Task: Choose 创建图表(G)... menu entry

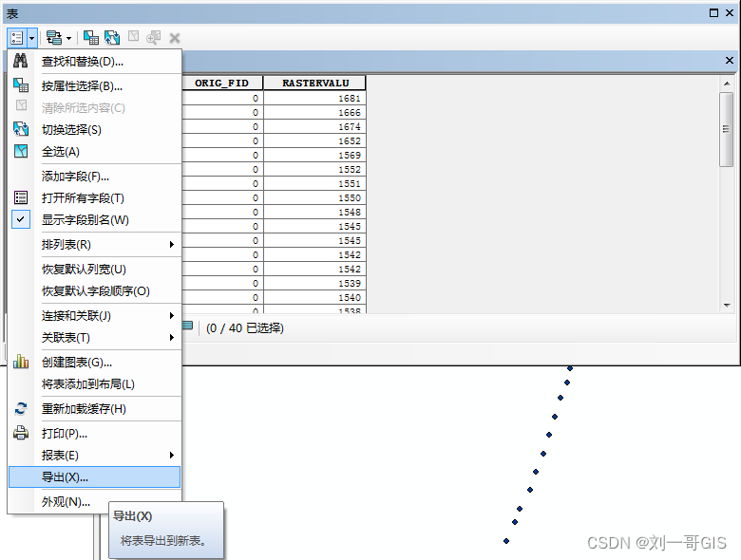Action: 94,363
